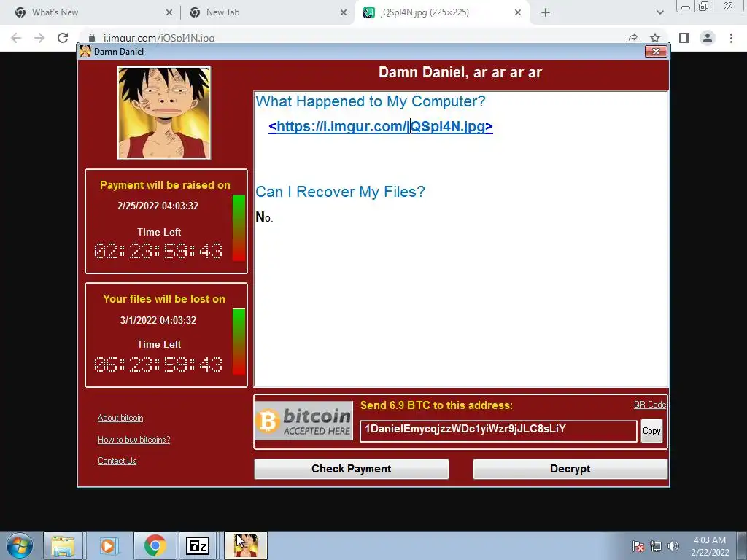Click the Damn Daniel taskbar icon
The height and width of the screenshot is (560, 747).
(246, 545)
